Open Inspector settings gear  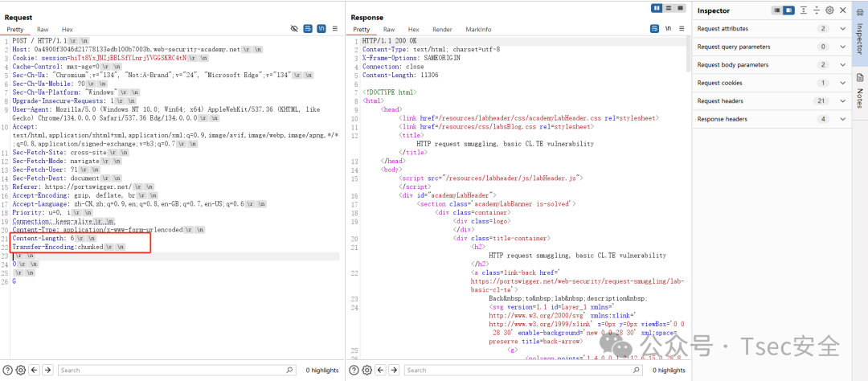click(x=829, y=10)
